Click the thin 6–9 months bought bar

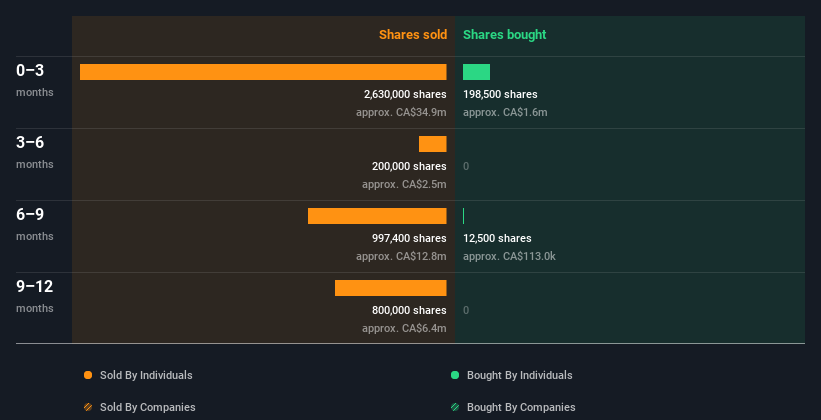pyautogui.click(x=464, y=216)
